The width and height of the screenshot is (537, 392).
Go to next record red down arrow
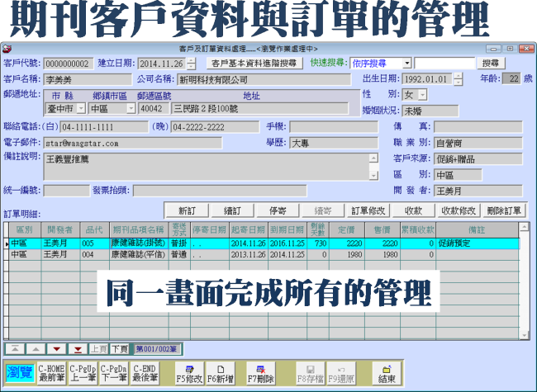click(x=56, y=349)
